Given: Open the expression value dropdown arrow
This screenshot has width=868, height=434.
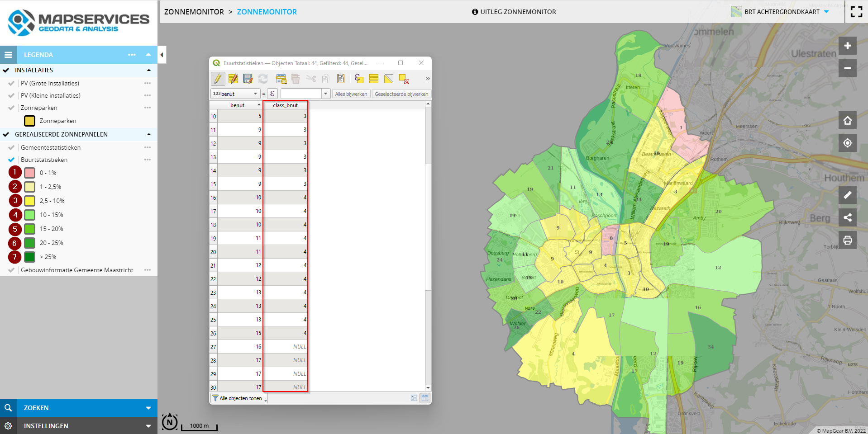Looking at the screenshot, I should (325, 94).
